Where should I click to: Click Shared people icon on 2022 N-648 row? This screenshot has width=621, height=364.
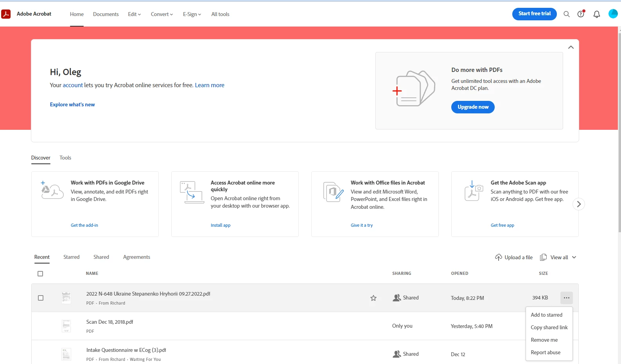tap(397, 298)
